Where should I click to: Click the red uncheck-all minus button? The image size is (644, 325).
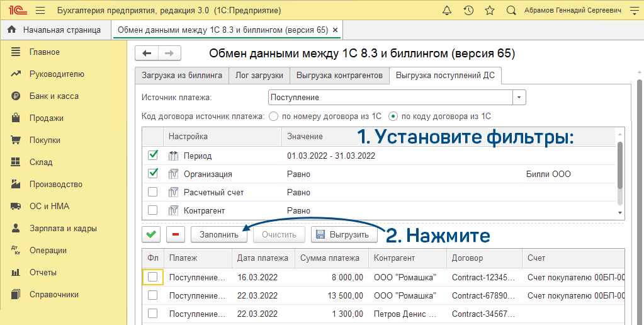176,234
